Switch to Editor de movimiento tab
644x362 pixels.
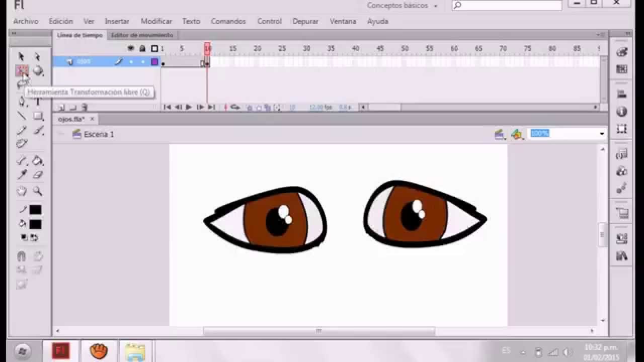(x=142, y=35)
